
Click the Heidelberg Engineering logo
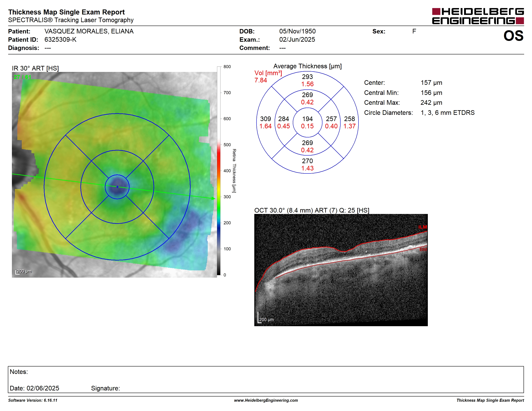[x=478, y=16]
